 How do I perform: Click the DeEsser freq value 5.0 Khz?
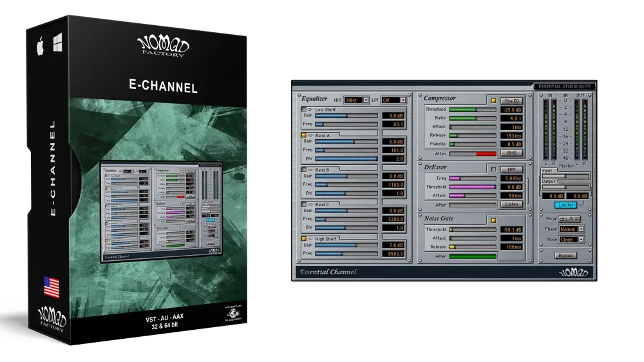[x=512, y=178]
